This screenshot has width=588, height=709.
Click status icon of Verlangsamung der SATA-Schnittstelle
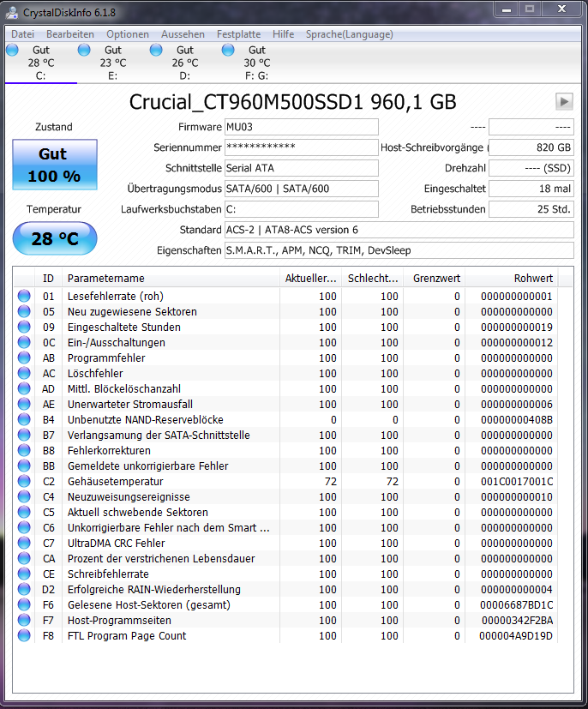coord(24,435)
